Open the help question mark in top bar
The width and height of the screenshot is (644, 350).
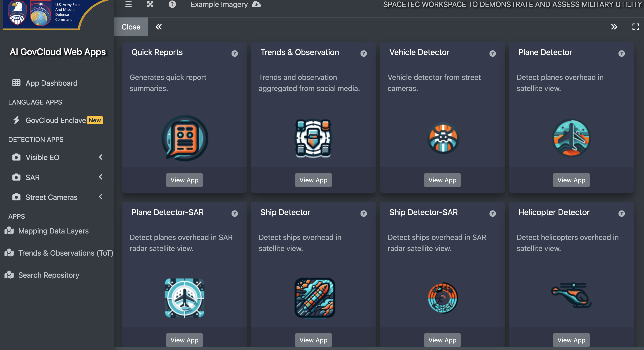172,4
